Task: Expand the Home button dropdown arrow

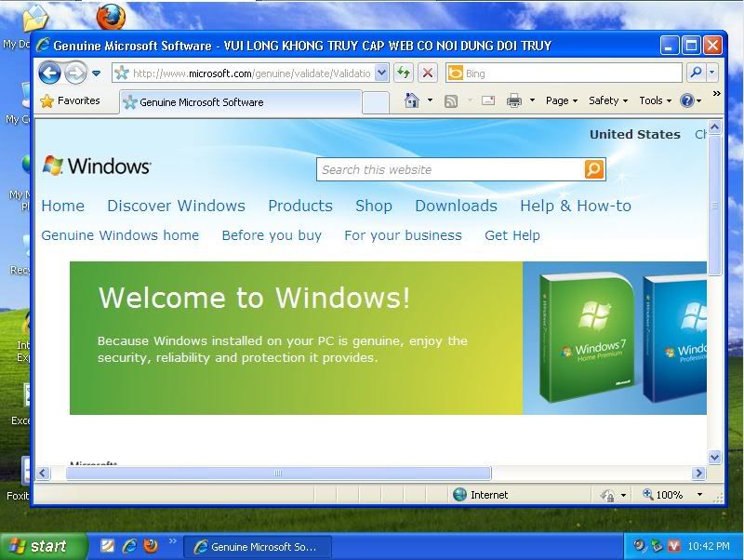Action: pyautogui.click(x=430, y=100)
